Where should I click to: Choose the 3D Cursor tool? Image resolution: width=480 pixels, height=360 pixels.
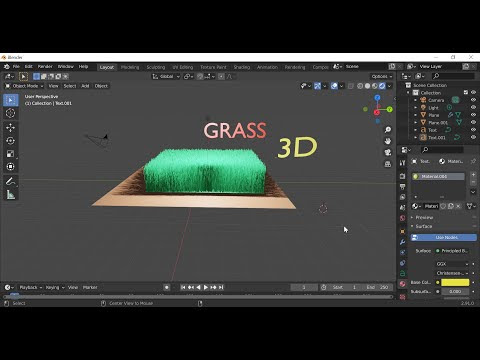click(x=10, y=113)
